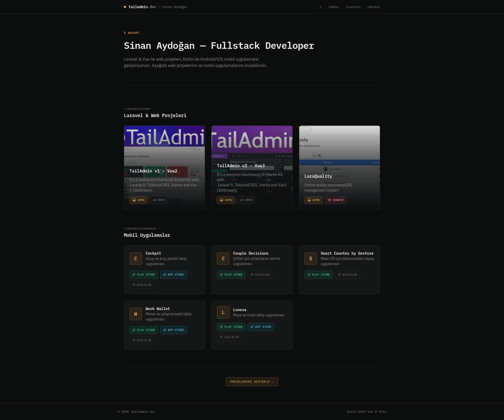Click 'built with Vue & Vite' footer text

point(366,412)
